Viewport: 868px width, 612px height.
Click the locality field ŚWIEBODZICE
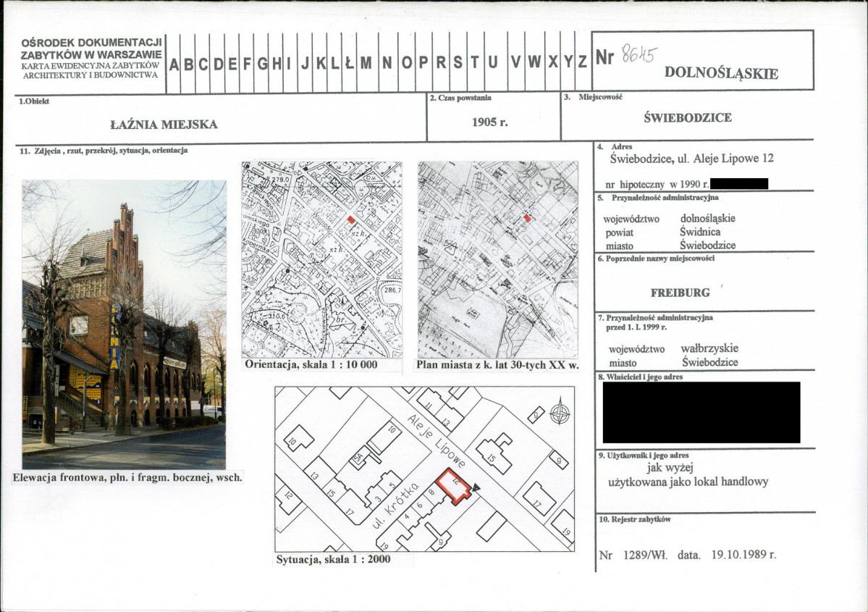coord(688,117)
